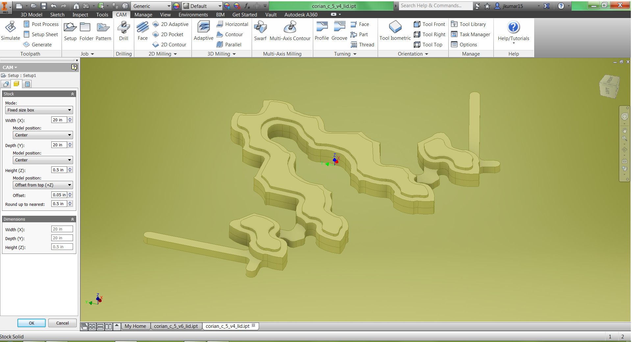644x342 pixels.
Task: Open the Post Process tab in Setup
Action: [27, 84]
